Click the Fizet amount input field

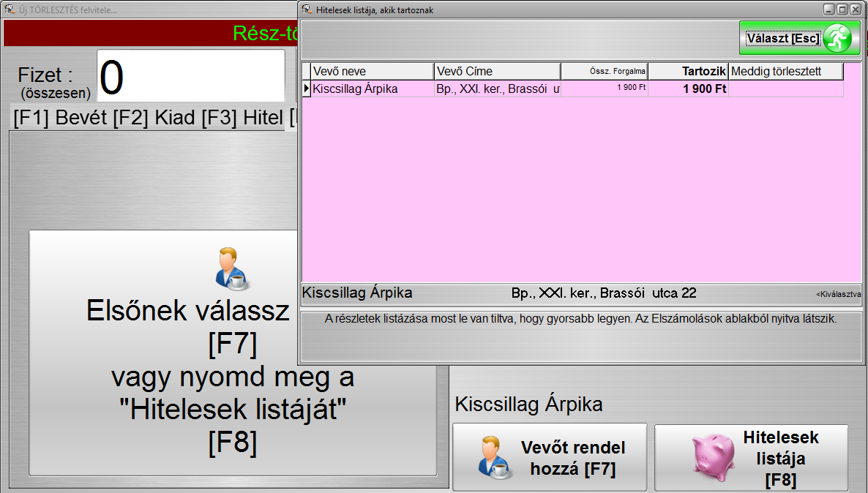pos(191,76)
